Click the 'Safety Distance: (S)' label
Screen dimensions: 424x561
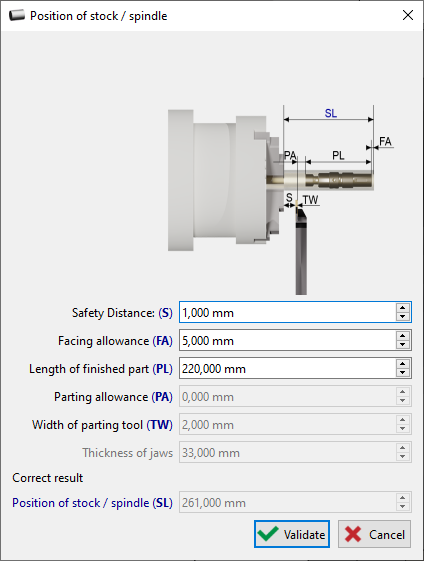point(122,313)
